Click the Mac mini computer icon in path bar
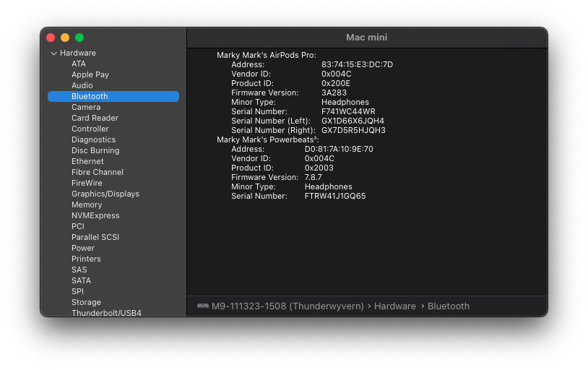Viewport: 588px width, 370px height. 202,306
